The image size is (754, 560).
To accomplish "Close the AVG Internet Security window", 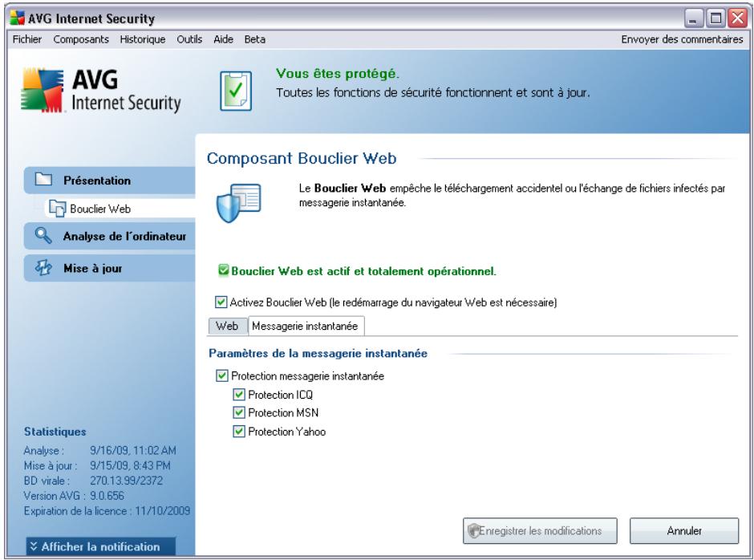I will [x=737, y=18].
